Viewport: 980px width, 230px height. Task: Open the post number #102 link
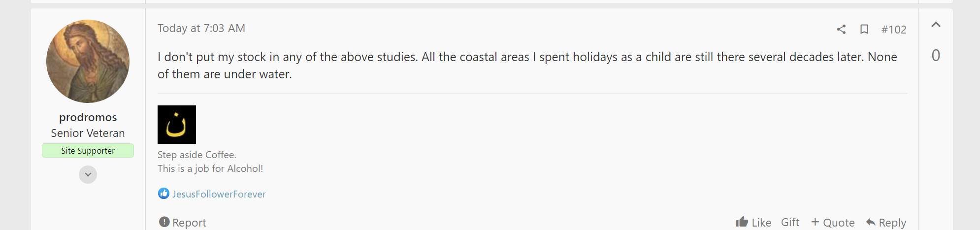click(x=893, y=30)
